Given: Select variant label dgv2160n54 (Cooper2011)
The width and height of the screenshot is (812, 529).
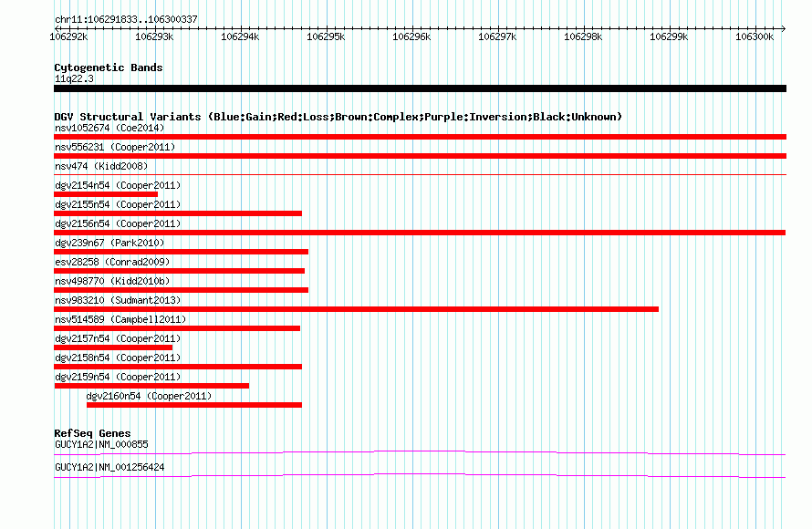Looking at the screenshot, I should coord(149,396).
